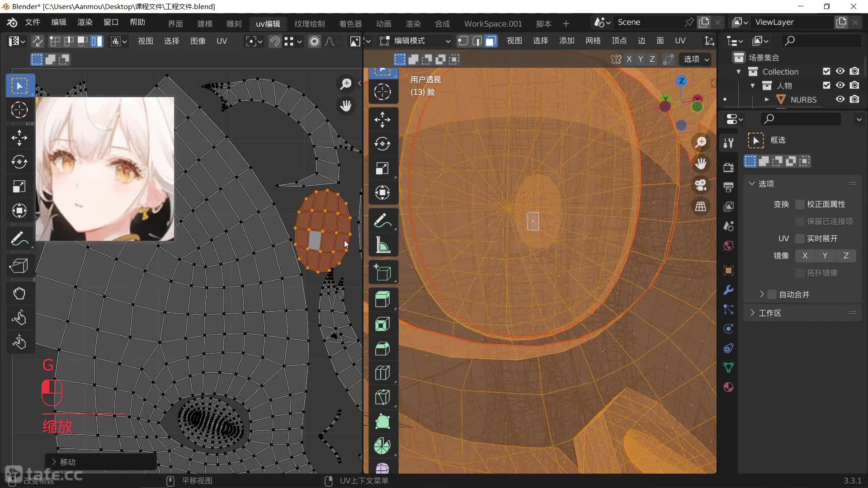The height and width of the screenshot is (488, 868).
Task: Select the Knife tool
Action: 382,398
